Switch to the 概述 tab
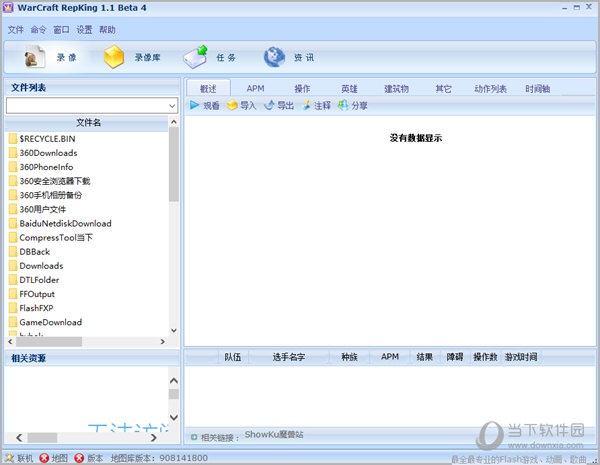The image size is (600, 465). click(x=208, y=88)
